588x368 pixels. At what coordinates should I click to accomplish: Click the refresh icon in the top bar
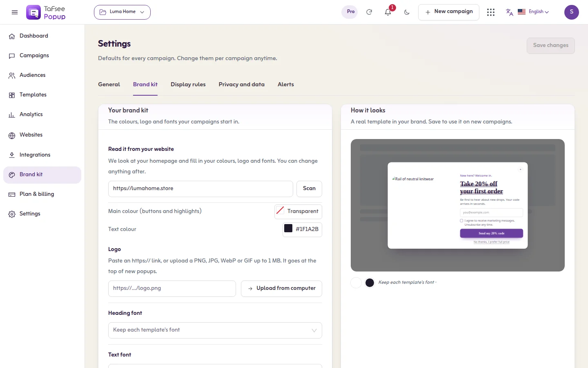pos(369,12)
